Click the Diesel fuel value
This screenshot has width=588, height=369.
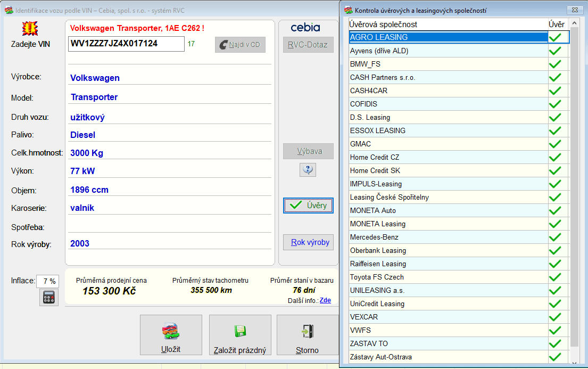click(82, 135)
